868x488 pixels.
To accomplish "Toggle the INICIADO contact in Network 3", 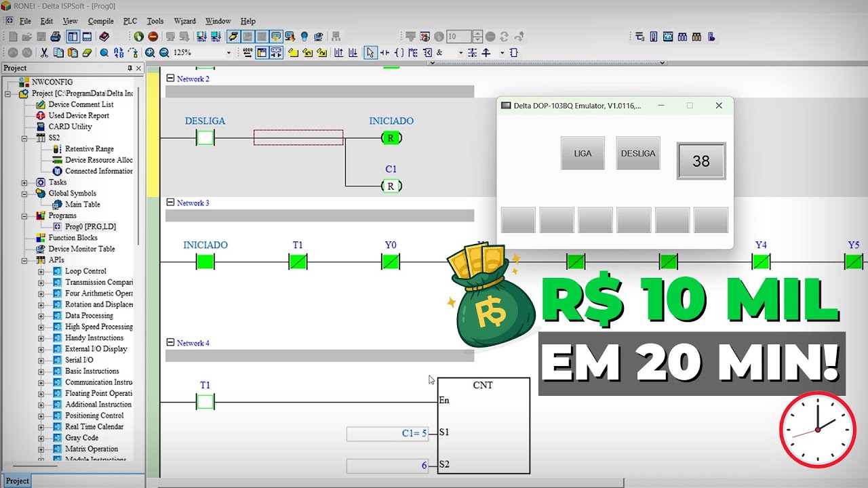I will [205, 262].
